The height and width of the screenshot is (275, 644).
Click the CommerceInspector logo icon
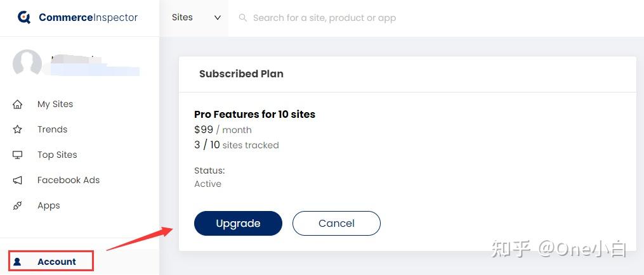point(24,17)
